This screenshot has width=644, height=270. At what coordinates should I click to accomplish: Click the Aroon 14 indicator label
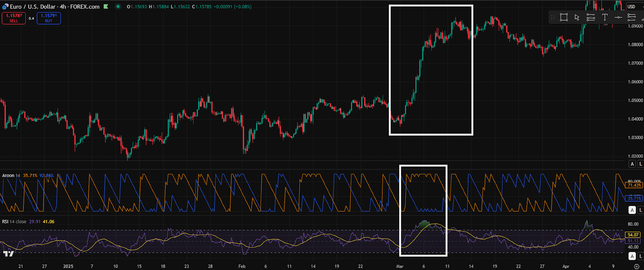(x=11, y=175)
